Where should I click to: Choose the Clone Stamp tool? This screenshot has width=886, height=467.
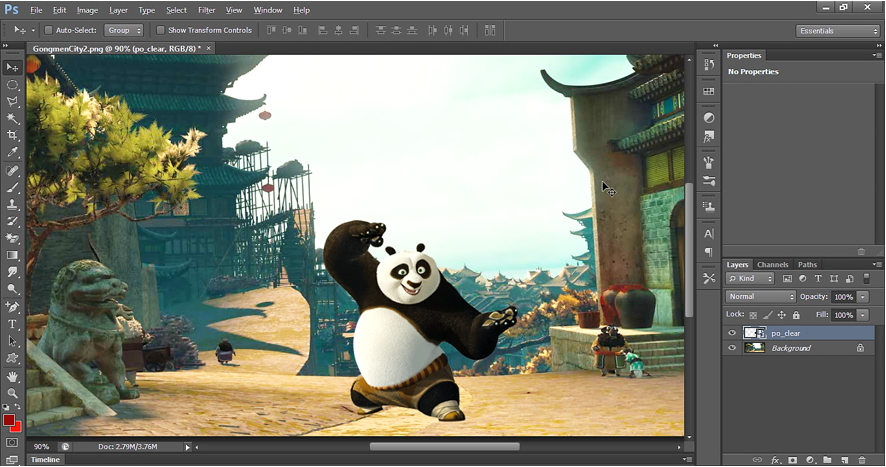click(x=12, y=205)
